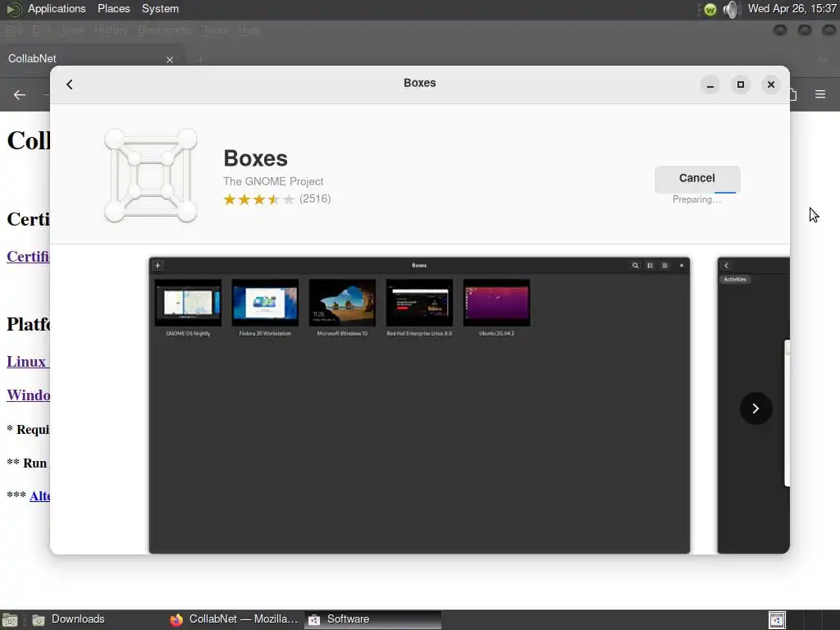
Task: View the partially visible second screenshot
Action: pos(753,405)
